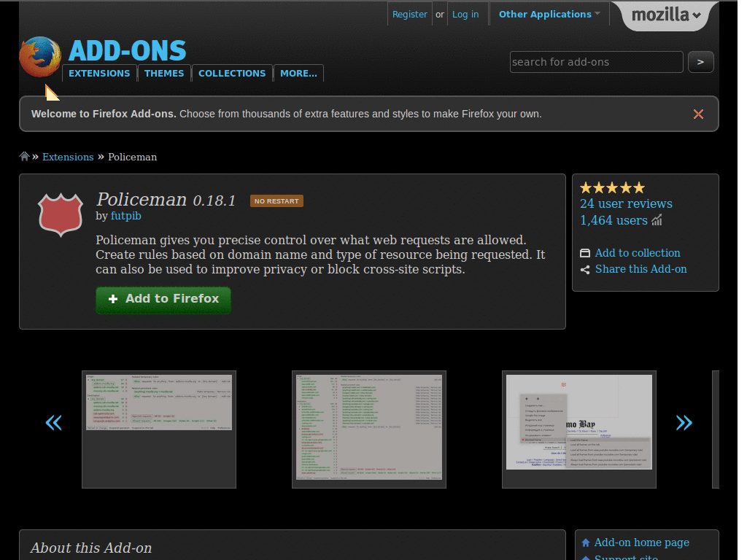Open the third screenshot thumbnail with context menu
Image resolution: width=747 pixels, height=560 pixels.
pos(578,429)
